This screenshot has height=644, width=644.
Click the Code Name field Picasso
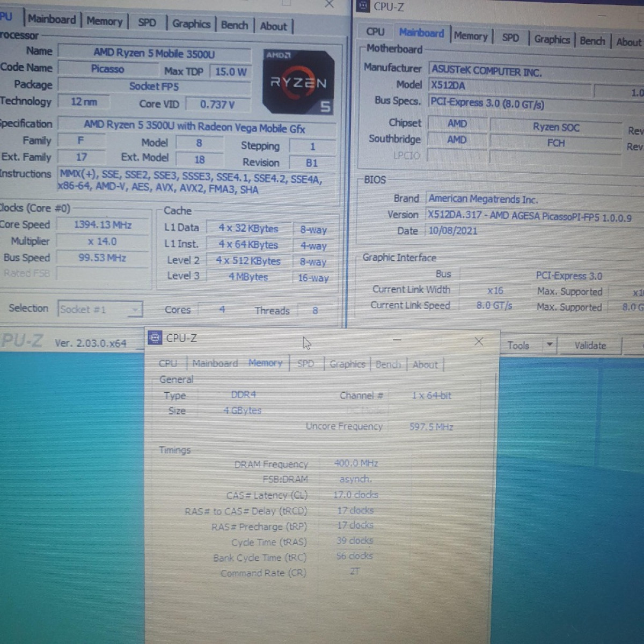(107, 69)
